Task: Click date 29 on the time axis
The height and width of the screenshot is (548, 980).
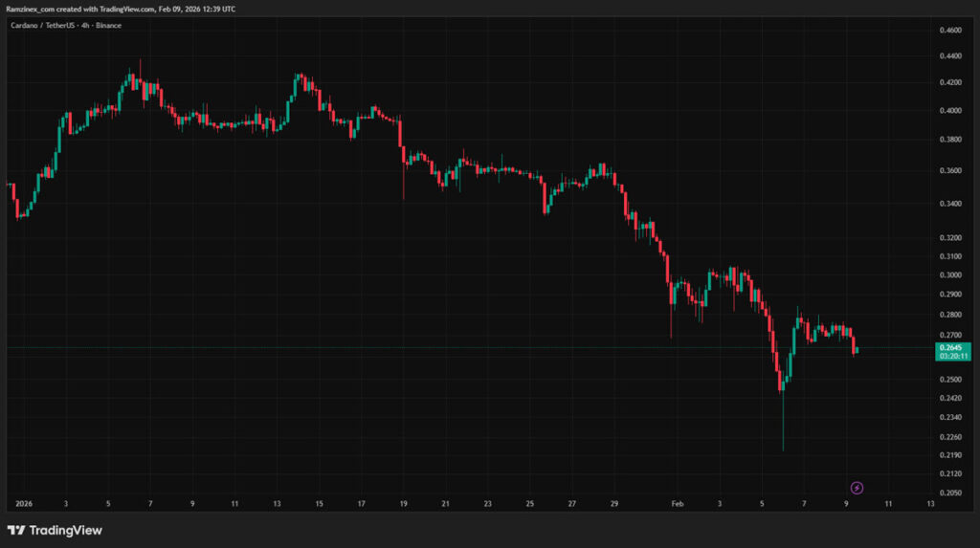Action: coord(614,503)
